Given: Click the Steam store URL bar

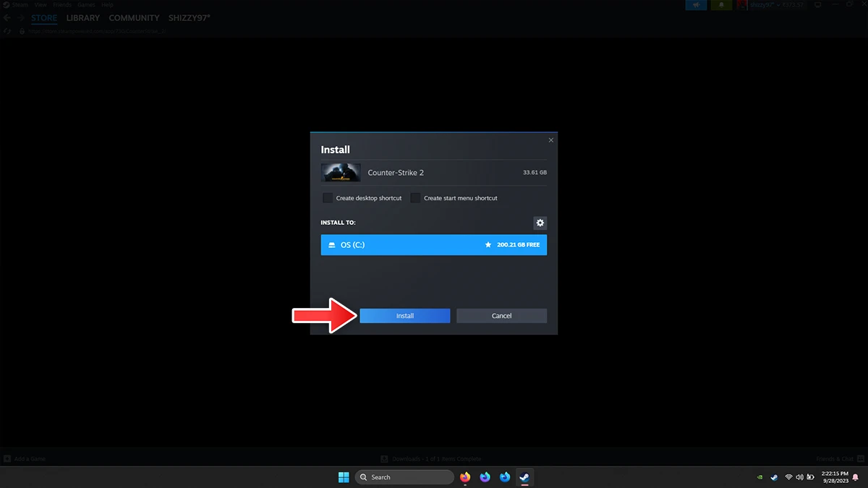Looking at the screenshot, I should click(x=98, y=32).
